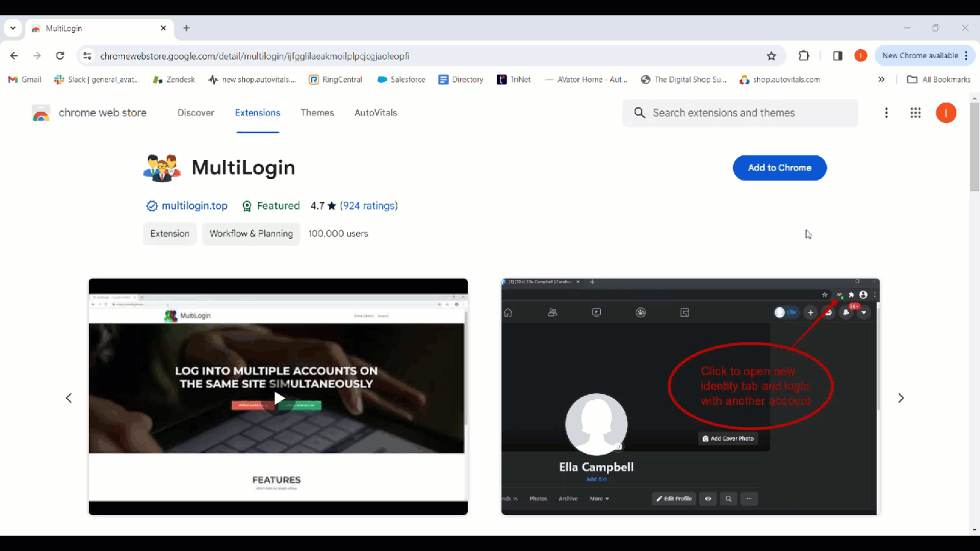
Task: Reload the page with the refresh icon
Action: coord(60,56)
